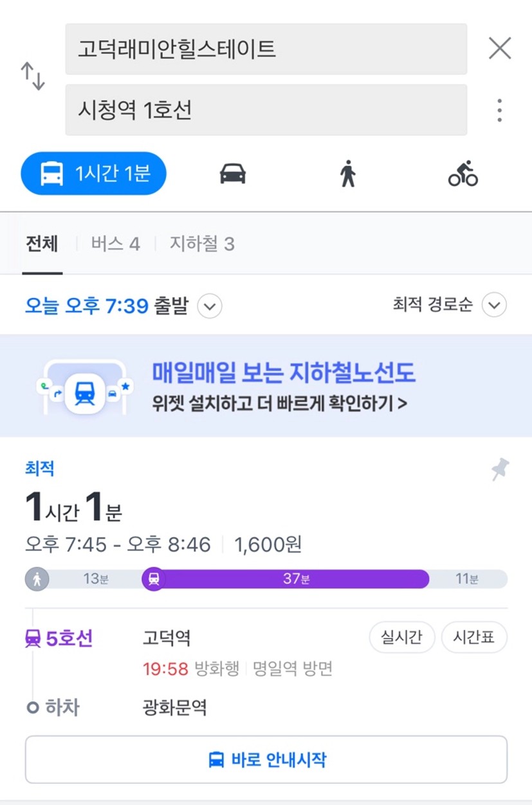The height and width of the screenshot is (805, 532).
Task: Edit the origin field 고덕래미안힐스테이트
Action: pyautogui.click(x=266, y=50)
